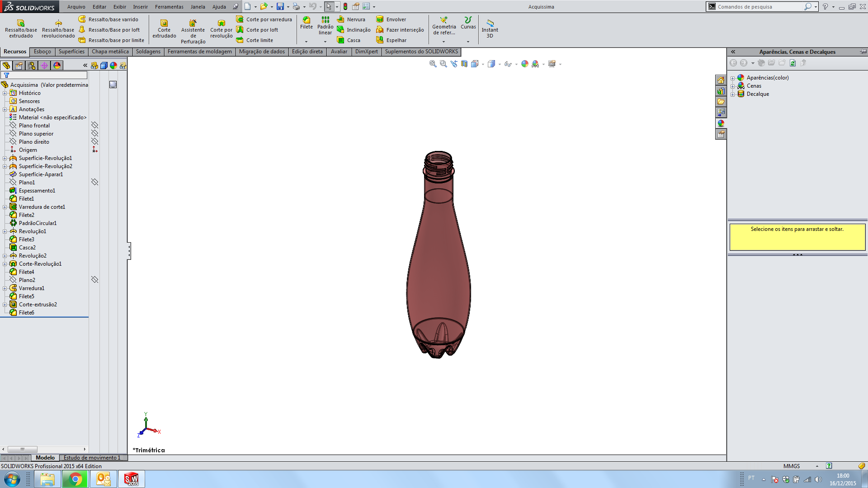
Task: Click the zoom to fit magnifier icon
Action: click(433, 64)
